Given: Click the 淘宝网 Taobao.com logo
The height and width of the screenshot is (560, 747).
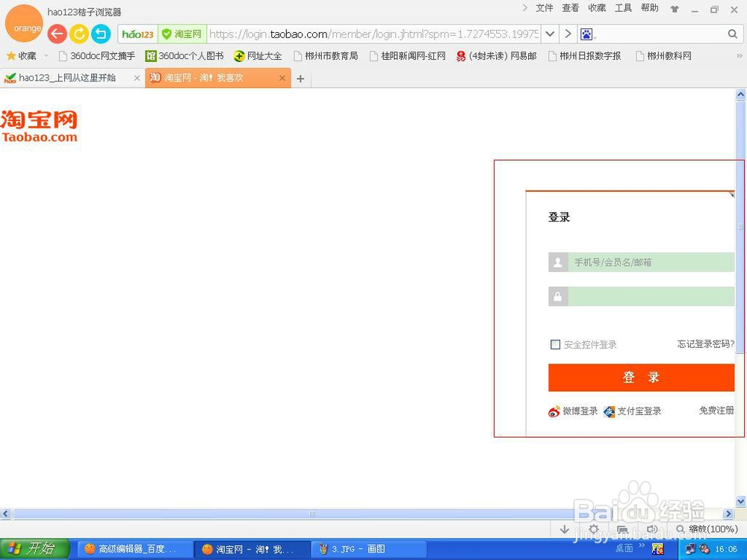Looking at the screenshot, I should point(39,127).
